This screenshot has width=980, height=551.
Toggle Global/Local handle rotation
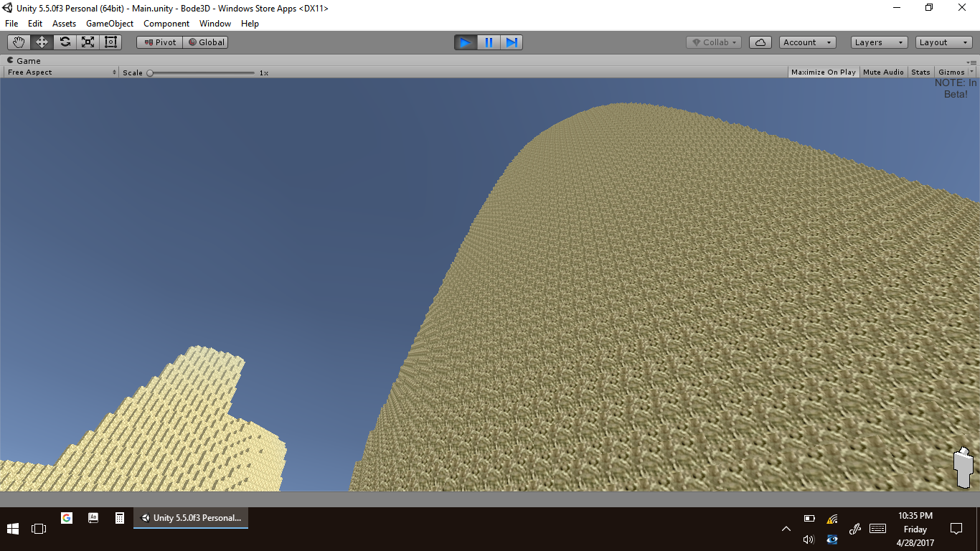pos(206,42)
